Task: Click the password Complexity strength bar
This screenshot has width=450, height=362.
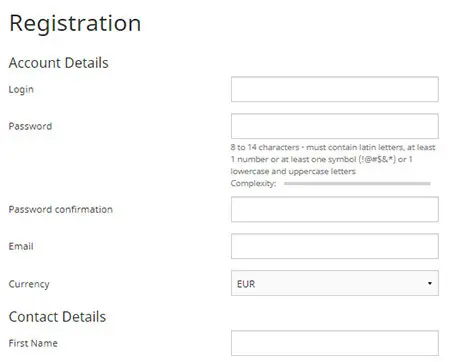Action: (x=357, y=183)
